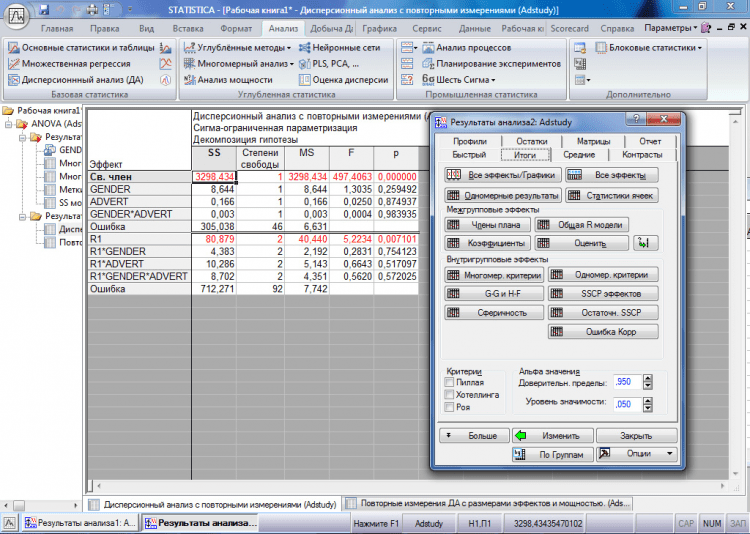Collapse second Результат folder in tree
Screen dimensions: 750x534
tap(23, 216)
